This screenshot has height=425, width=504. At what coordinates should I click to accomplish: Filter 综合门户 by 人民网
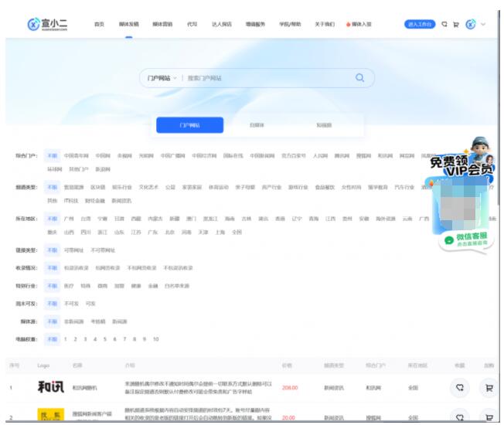[321, 156]
